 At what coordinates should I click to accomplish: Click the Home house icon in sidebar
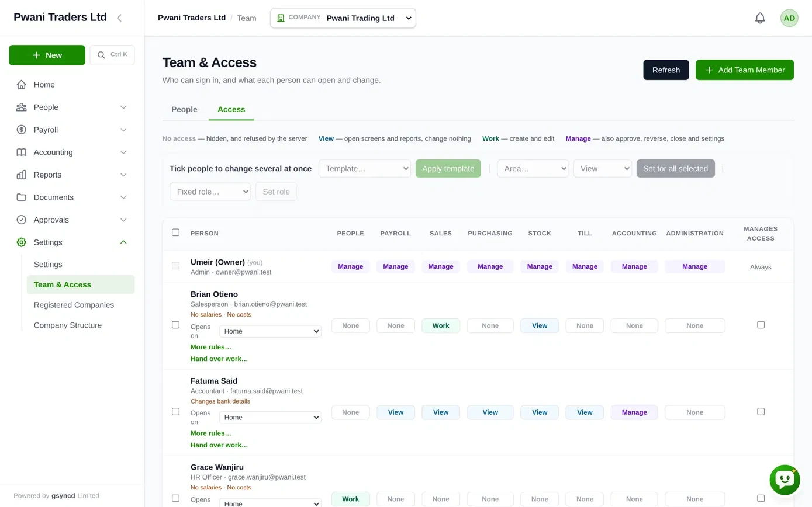coord(22,85)
